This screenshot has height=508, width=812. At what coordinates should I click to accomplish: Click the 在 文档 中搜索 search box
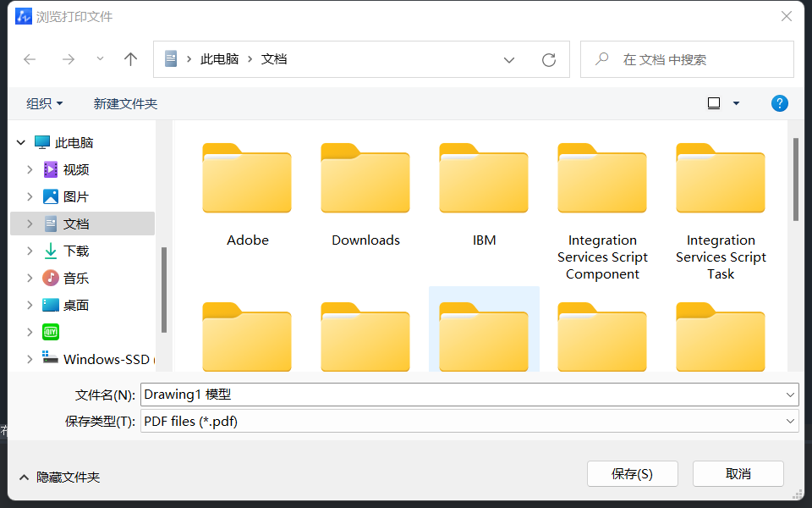pos(687,59)
